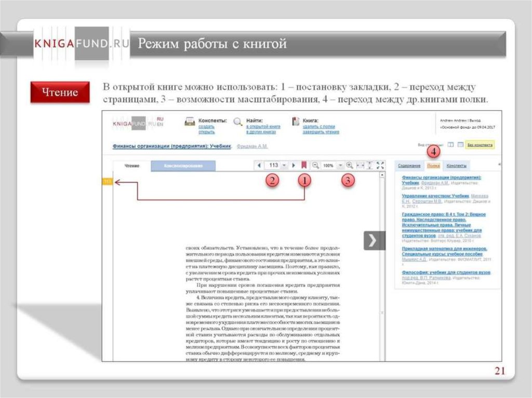
Task: Open shelf book 'Финансы организации (предприятия)' in Полка
Action: (441, 180)
